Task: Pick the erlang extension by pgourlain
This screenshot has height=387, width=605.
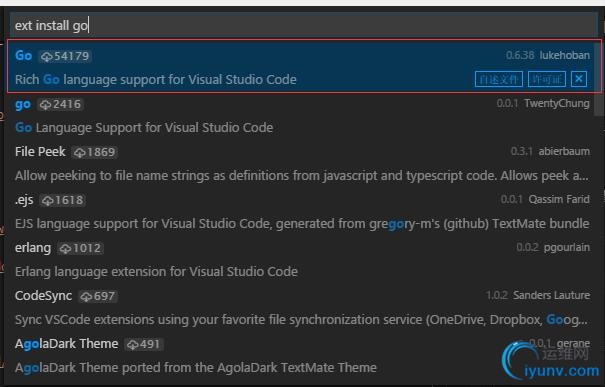Action: (x=304, y=259)
